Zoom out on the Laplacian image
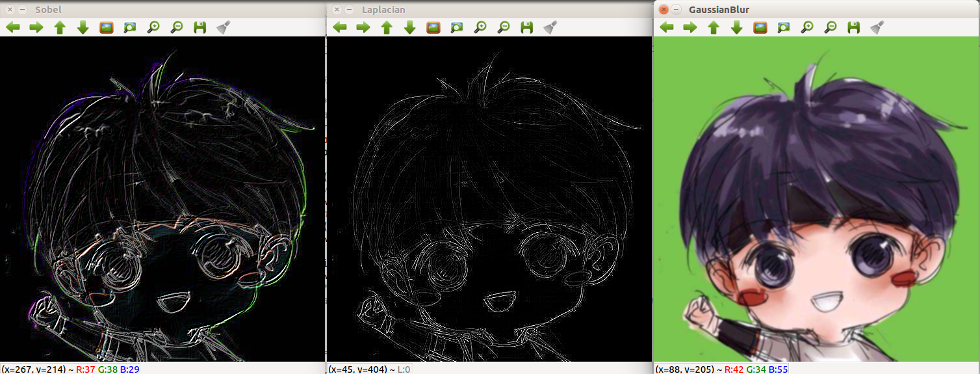This screenshot has height=374, width=980. [x=504, y=27]
